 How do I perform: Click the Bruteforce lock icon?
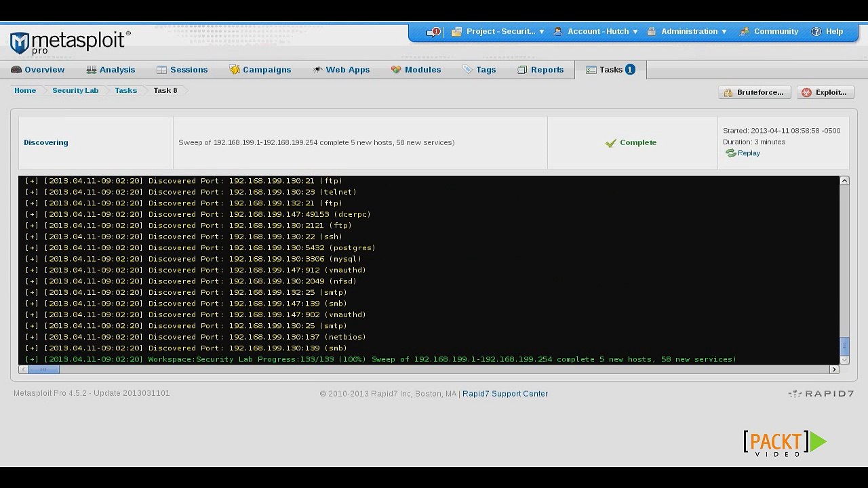click(728, 93)
